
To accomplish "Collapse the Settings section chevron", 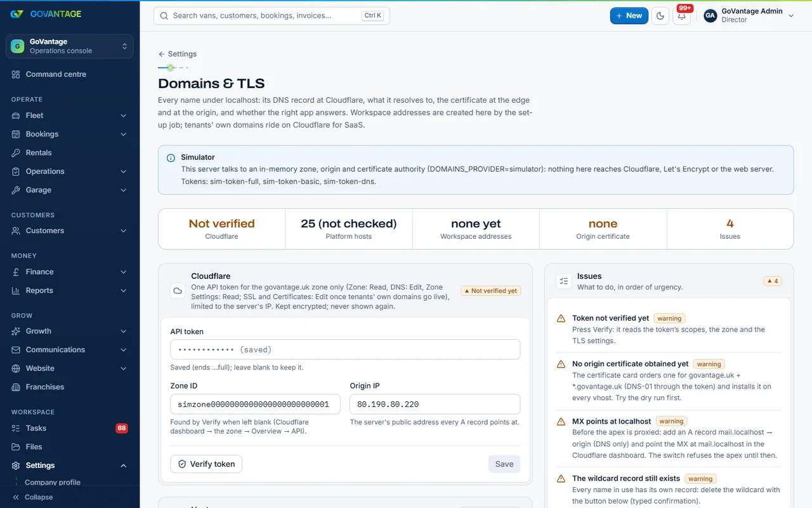I will point(124,465).
